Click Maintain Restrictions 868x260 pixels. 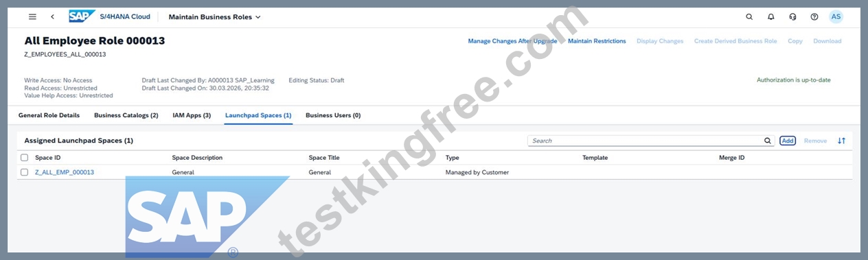click(597, 41)
